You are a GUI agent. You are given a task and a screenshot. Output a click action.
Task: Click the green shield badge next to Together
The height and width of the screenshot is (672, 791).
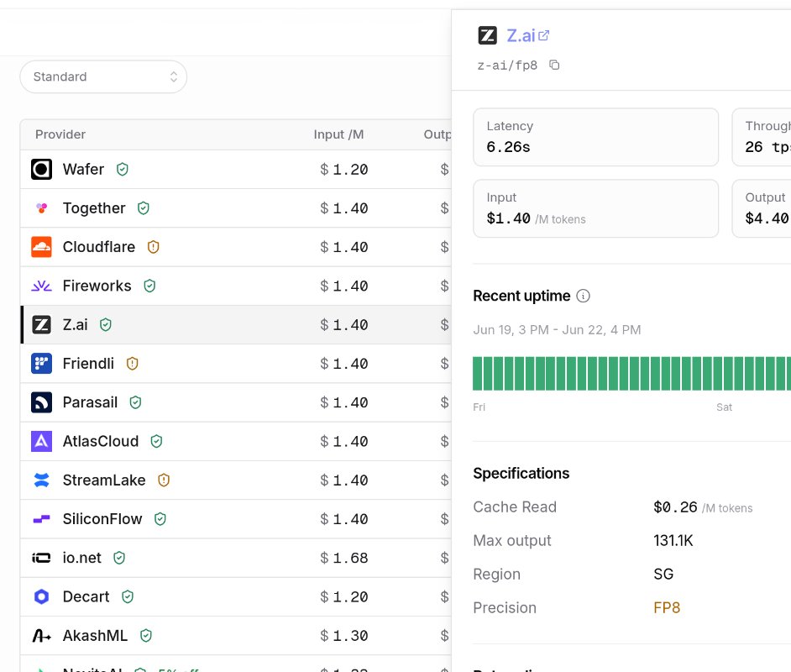point(144,207)
